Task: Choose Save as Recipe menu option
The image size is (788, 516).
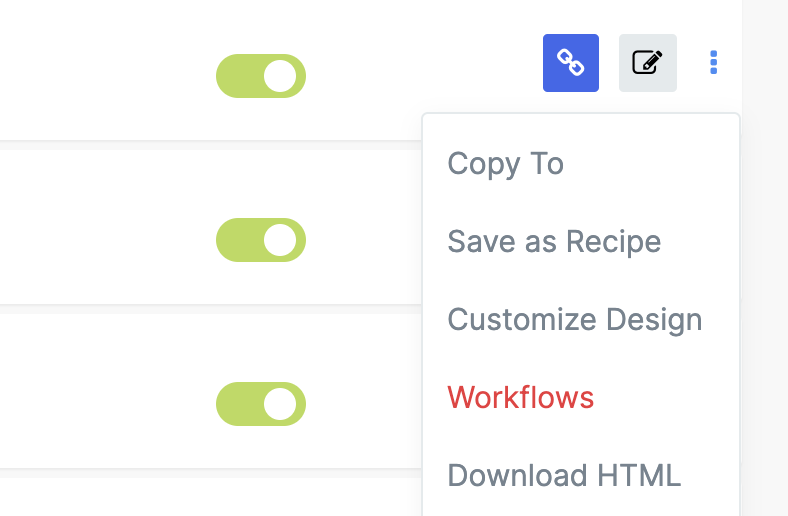Action: click(x=554, y=241)
